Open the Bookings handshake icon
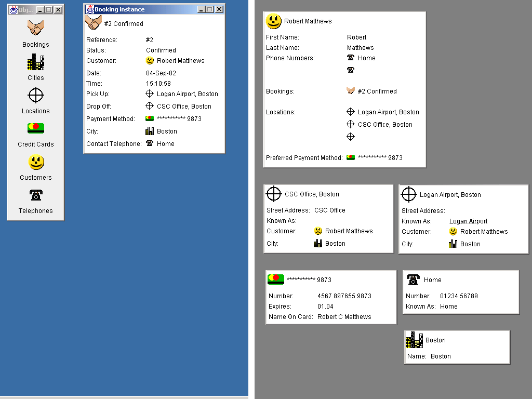 coord(36,29)
